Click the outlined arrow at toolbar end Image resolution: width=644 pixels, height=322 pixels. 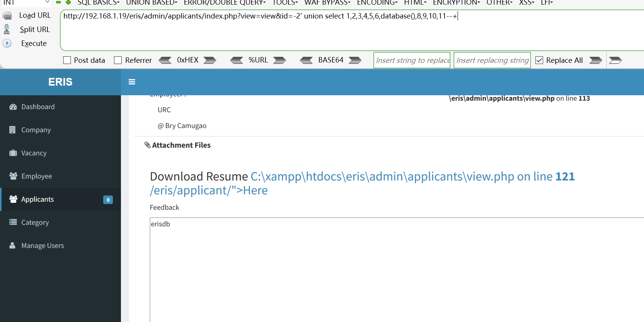(615, 60)
